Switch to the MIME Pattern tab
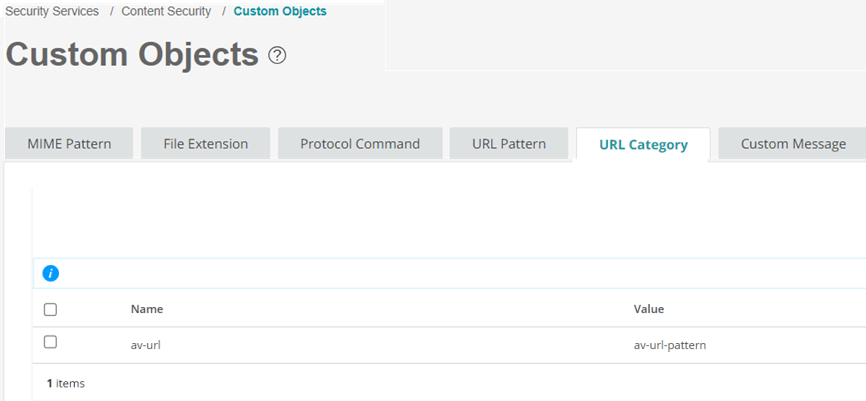 pos(69,144)
